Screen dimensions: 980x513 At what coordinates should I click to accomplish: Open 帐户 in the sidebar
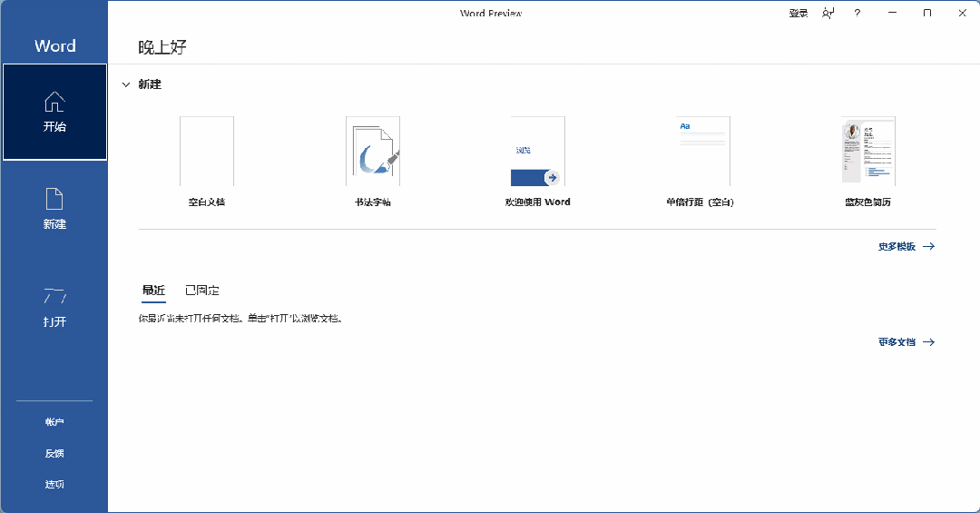click(54, 422)
